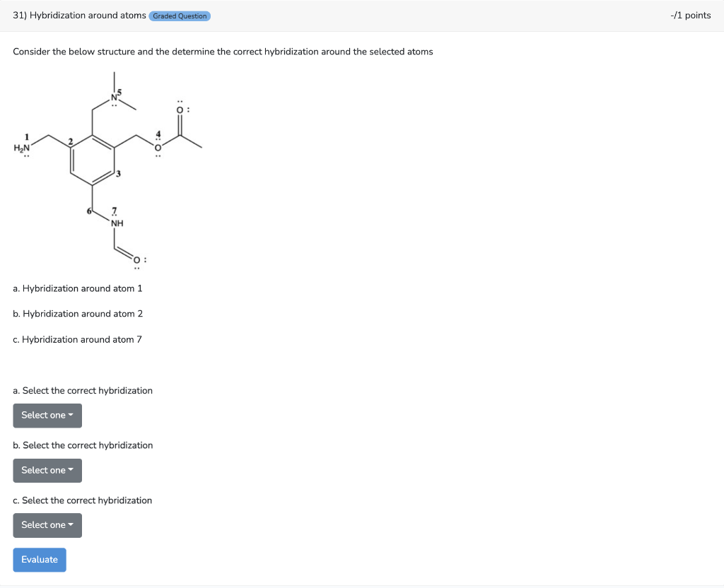724x588 pixels.
Task: Click the caret arrow on the third Select one
Action: (x=72, y=525)
